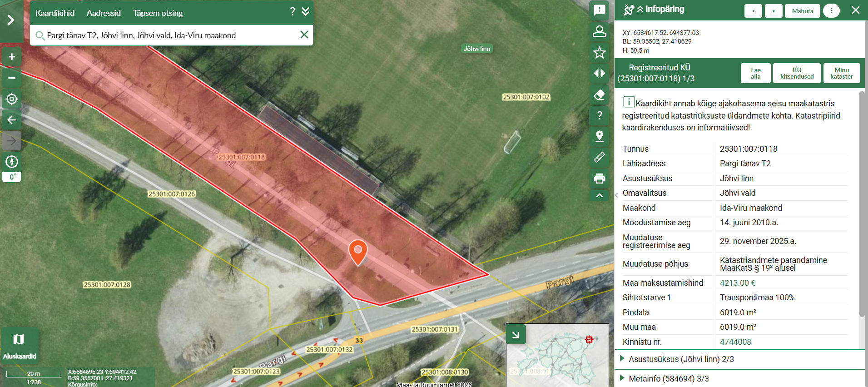Toggle the Aluskaardid basemap selector
This screenshot has width=868, height=387.
(x=19, y=345)
